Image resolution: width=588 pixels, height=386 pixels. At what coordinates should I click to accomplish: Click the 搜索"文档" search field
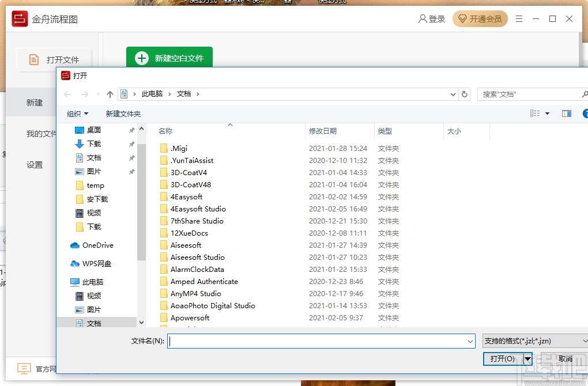coord(532,94)
